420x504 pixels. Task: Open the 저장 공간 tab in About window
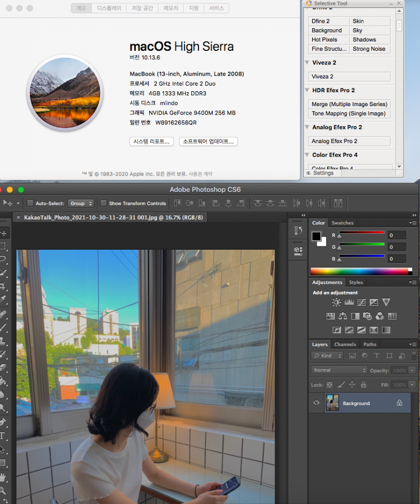tap(143, 8)
